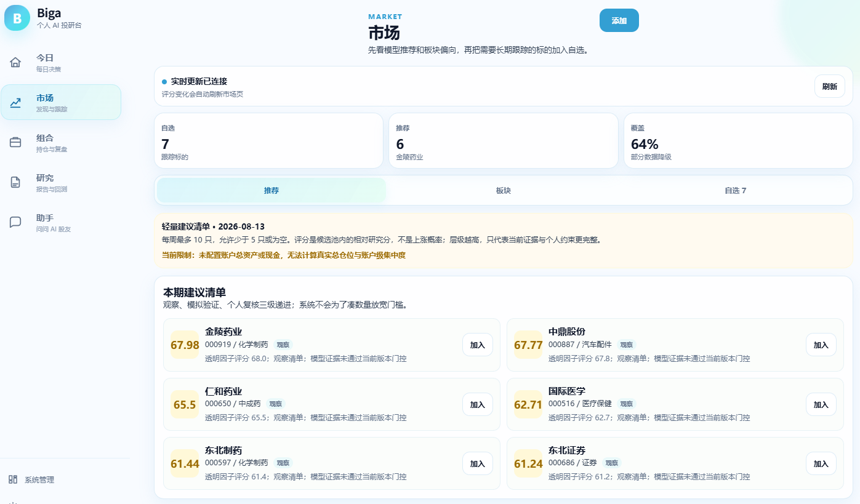860x504 pixels.
Task: Click the chart icon beside 市场
Action: coord(15,102)
